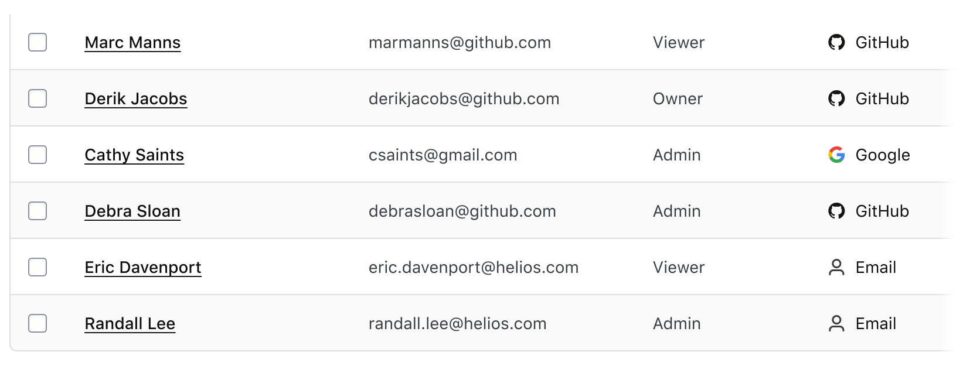Viewport: 980px width, 376px height.
Task: Open the Derik Jacobs user link
Action: tap(136, 98)
